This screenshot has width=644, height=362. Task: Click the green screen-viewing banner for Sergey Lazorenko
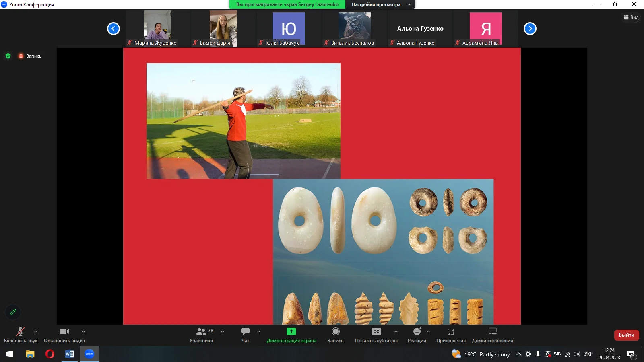tap(287, 4)
